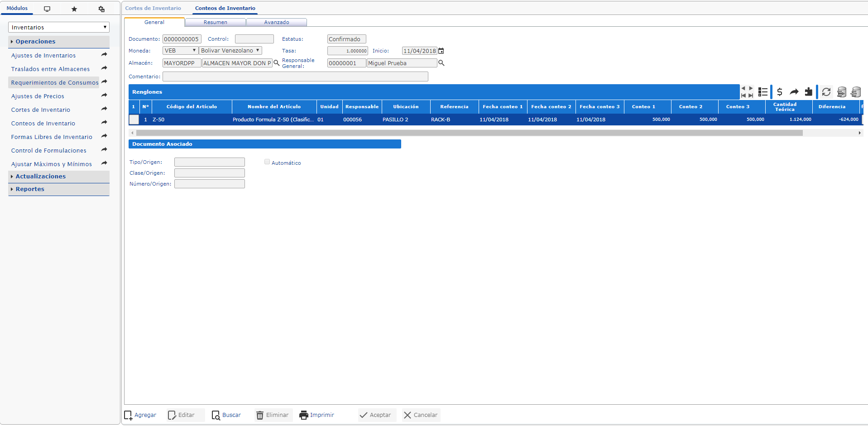Image resolution: width=868 pixels, height=426 pixels.
Task: Click shortcut arrow next to Formas Libres de Inventario
Action: pyautogui.click(x=104, y=136)
